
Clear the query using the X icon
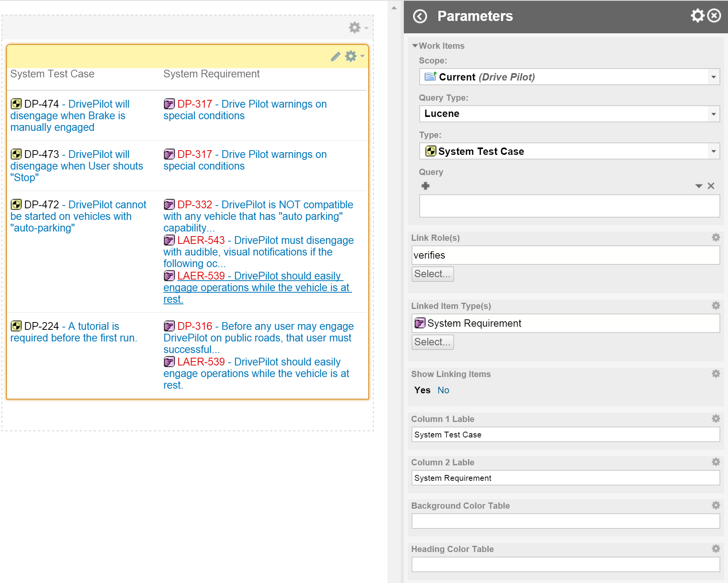pyautogui.click(x=711, y=186)
